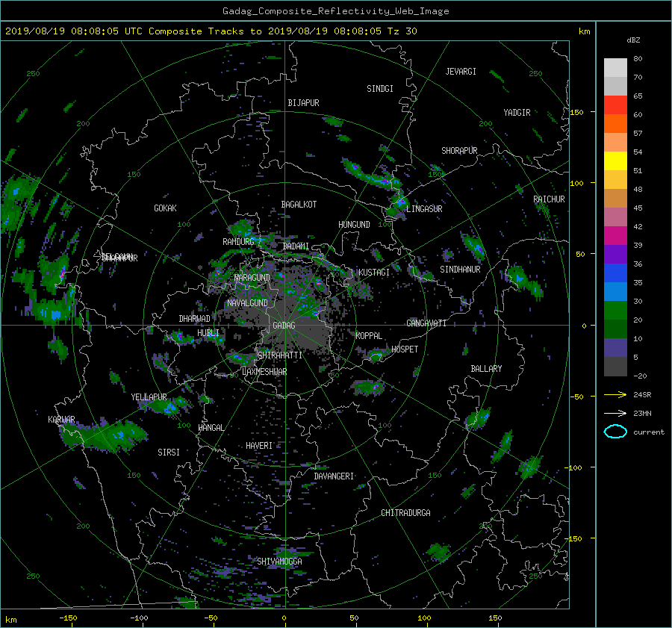Click the SINDHANUR city label
672x628 pixels.
click(460, 270)
